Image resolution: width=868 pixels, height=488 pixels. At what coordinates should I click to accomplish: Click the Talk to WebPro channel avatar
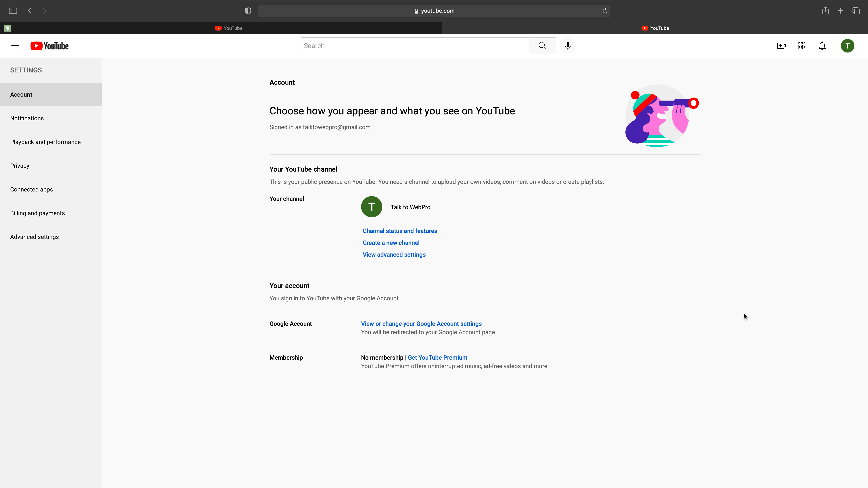click(371, 207)
